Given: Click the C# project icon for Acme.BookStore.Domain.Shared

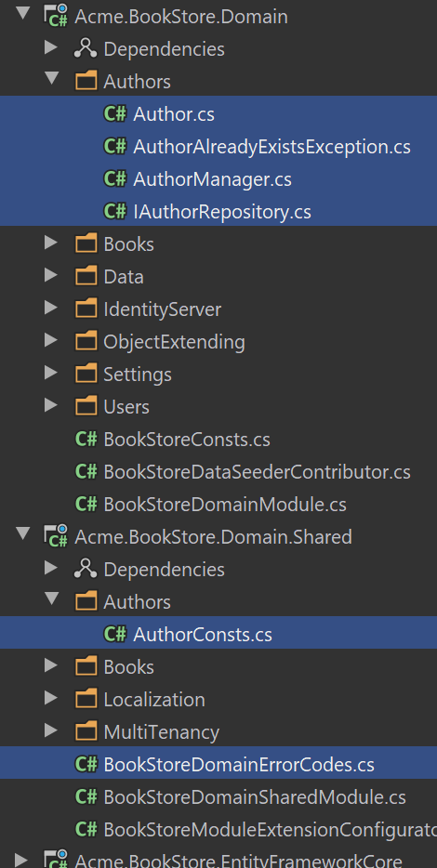Looking at the screenshot, I should [56, 536].
